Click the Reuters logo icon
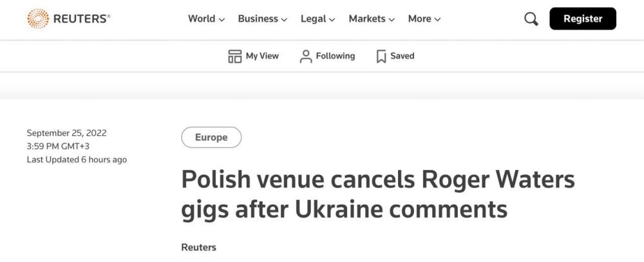 (39, 19)
